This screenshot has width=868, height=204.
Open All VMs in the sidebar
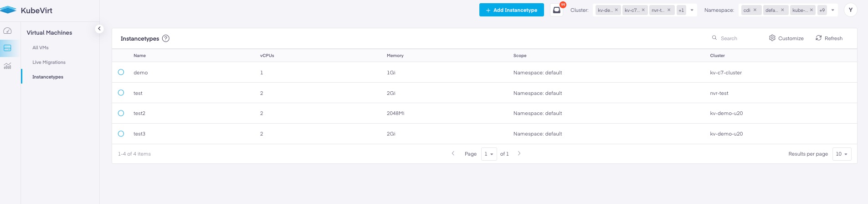click(x=41, y=47)
